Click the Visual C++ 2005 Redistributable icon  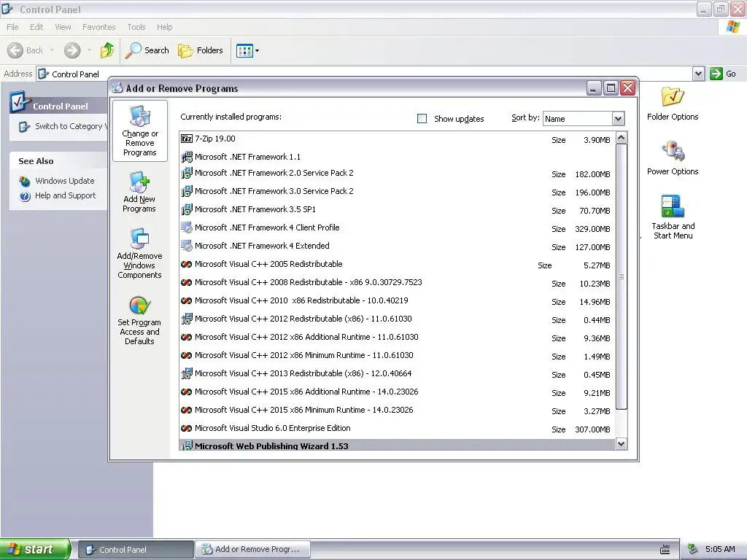tap(186, 264)
